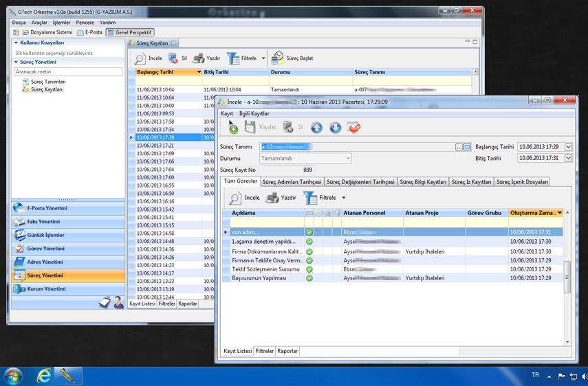Collapse the Kullanıcı Kısayolları section

(x=17, y=43)
